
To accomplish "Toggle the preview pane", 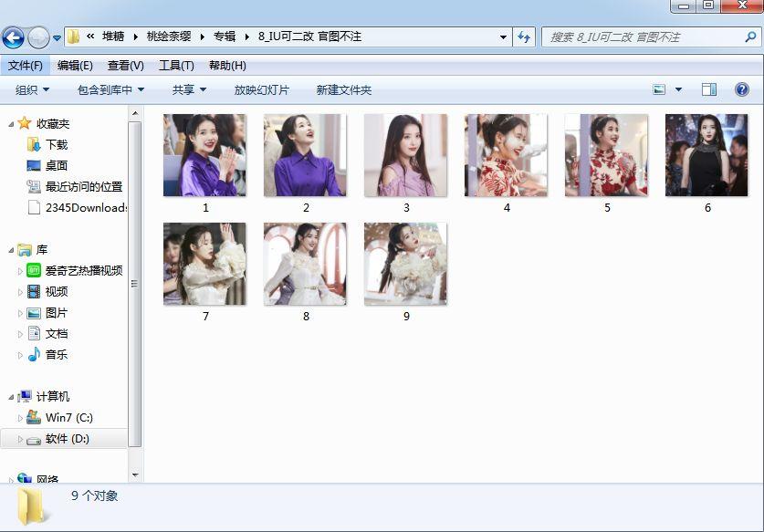I will click(709, 89).
